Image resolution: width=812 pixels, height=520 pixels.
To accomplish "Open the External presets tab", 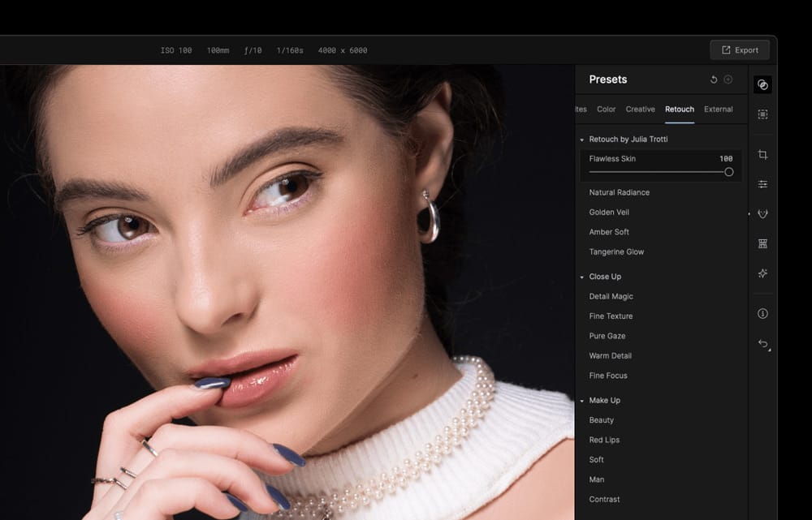I will (x=719, y=110).
